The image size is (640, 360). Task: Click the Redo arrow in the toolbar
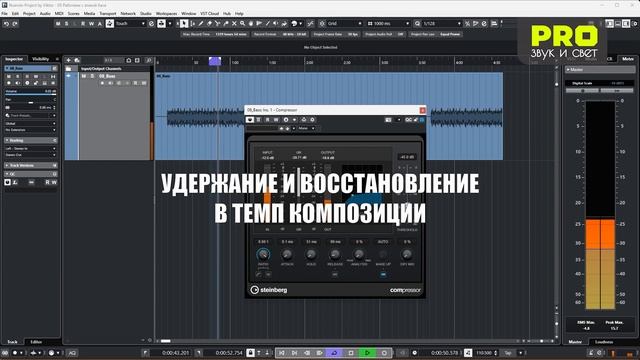tap(15, 24)
